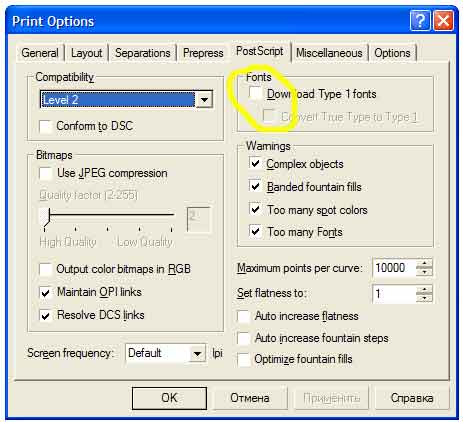Viewport: 463px width, 422px height.
Task: Check Auto increase fountain steps
Action: pos(244,338)
